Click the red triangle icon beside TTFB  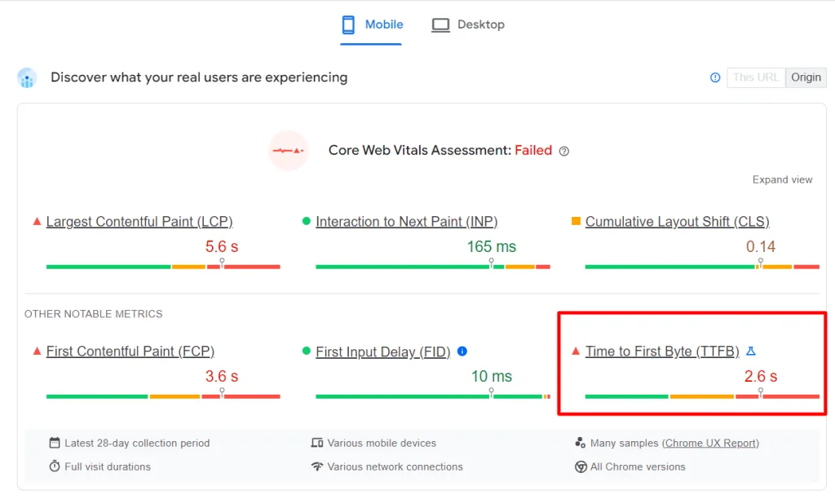[576, 351]
